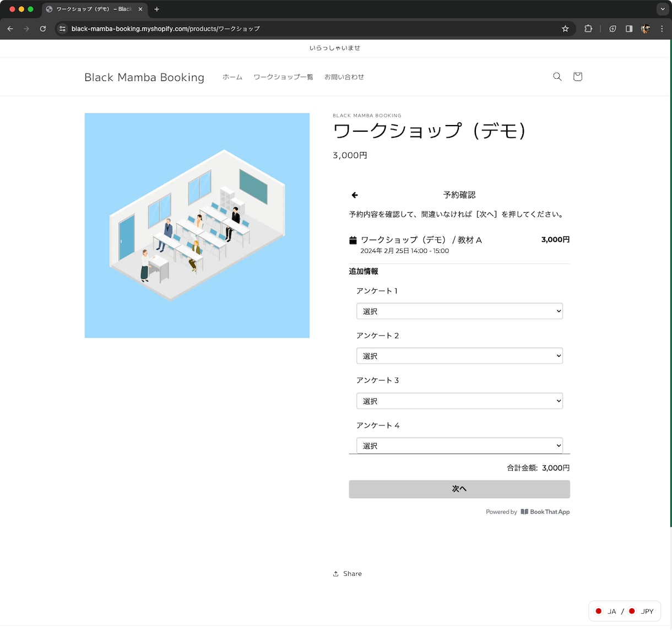Click the Share upload icon

pyautogui.click(x=336, y=574)
